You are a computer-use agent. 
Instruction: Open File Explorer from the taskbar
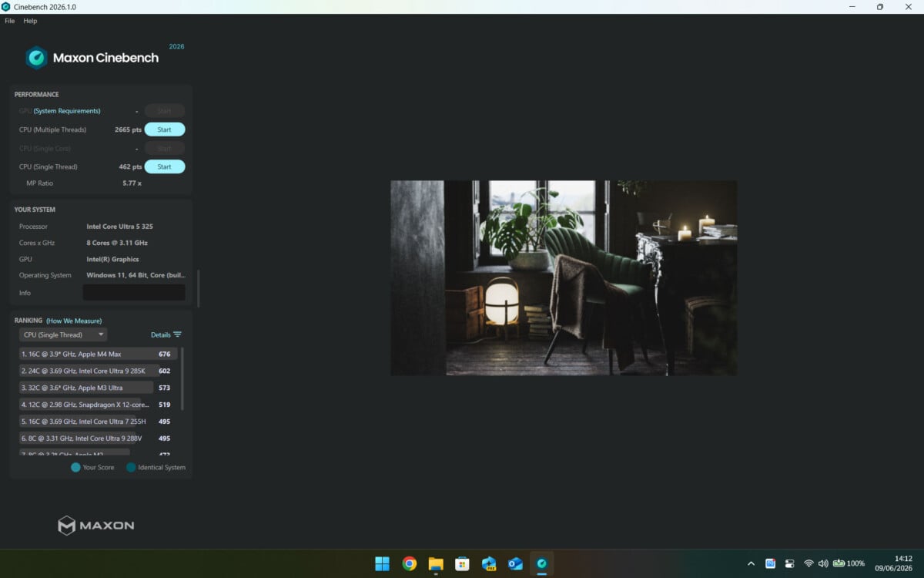click(436, 563)
